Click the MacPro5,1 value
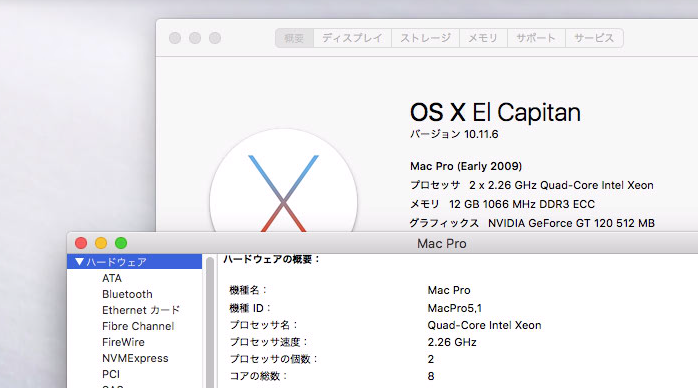 tap(455, 308)
